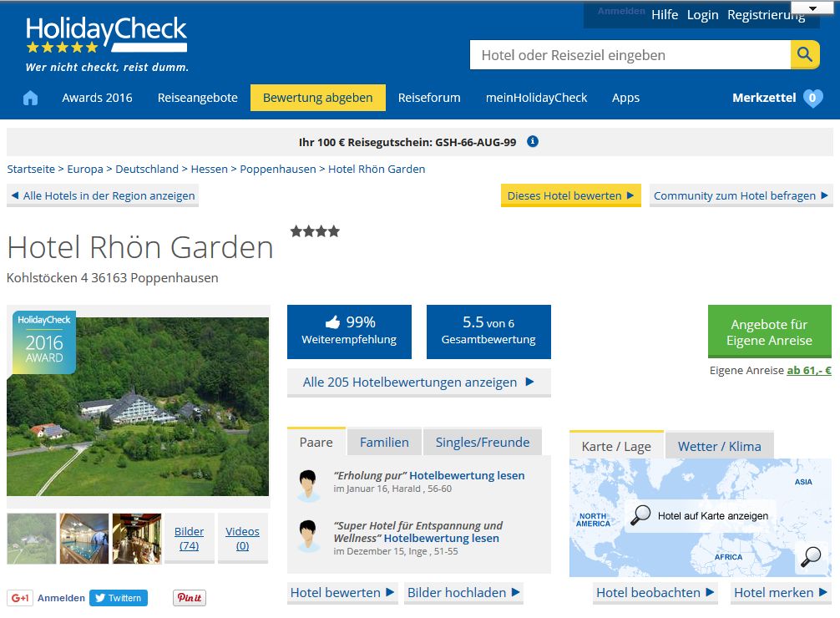The height and width of the screenshot is (618, 840).
Task: Open Awards 2016 menu
Action: coord(97,98)
